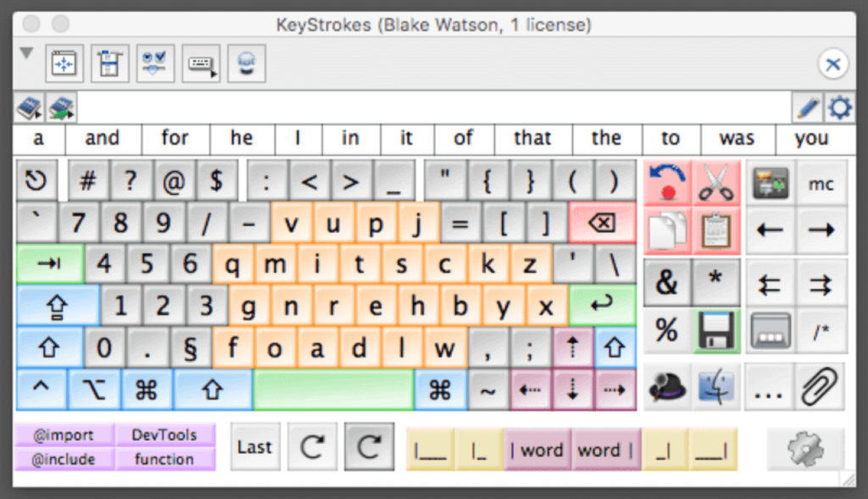Image resolution: width=868 pixels, height=499 pixels.
Task: Select the word suggestion "was"
Action: coord(737,138)
